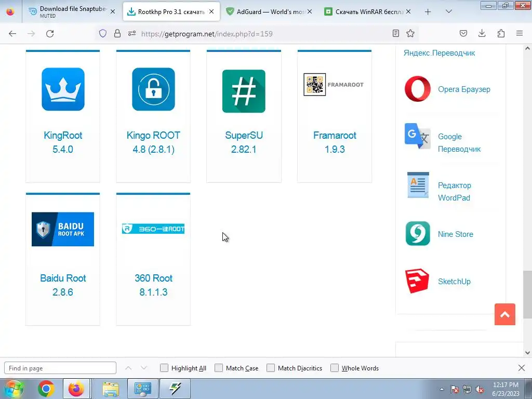The height and width of the screenshot is (399, 532).
Task: Reload the current page
Action: click(50, 34)
